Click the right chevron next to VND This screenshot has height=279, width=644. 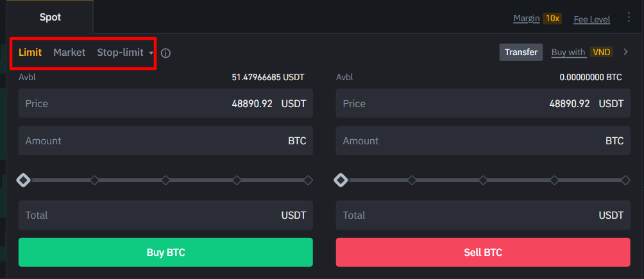tap(625, 52)
